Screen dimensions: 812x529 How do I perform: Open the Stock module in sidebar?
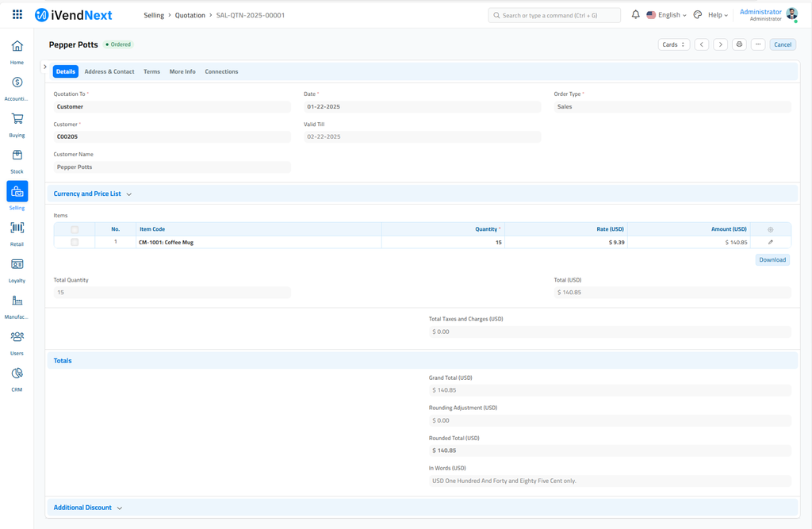click(x=17, y=155)
